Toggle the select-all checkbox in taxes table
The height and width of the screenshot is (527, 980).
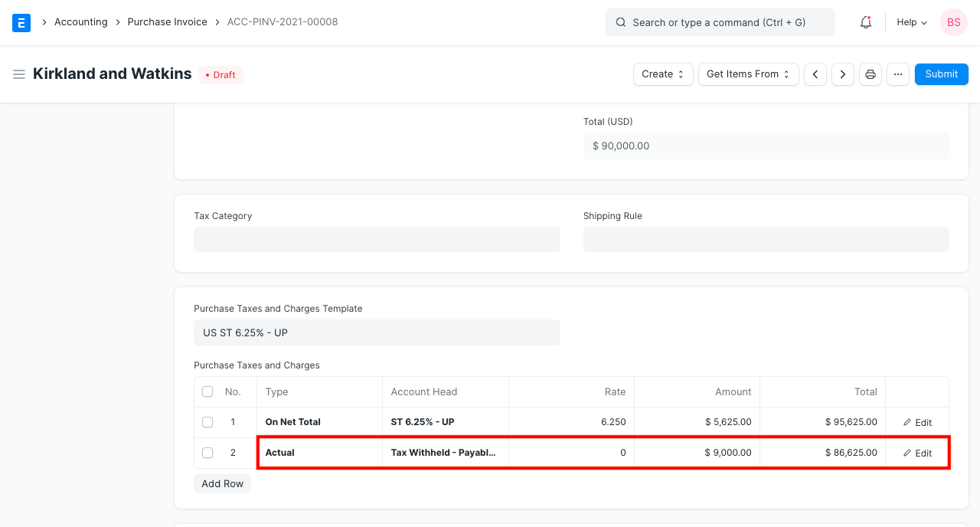(207, 391)
